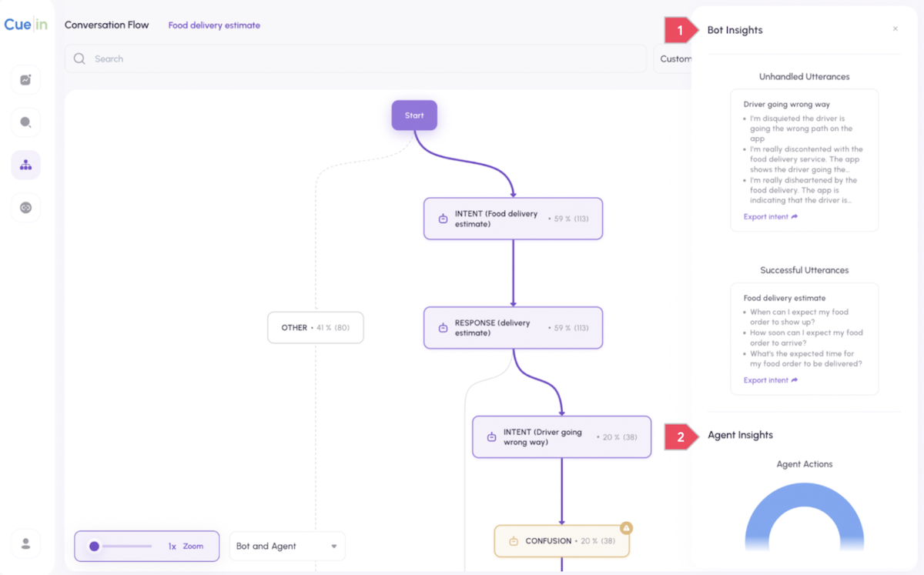Screen dimensions: 924x575
Task: Close the Bot Insights panel
Action: click(895, 29)
